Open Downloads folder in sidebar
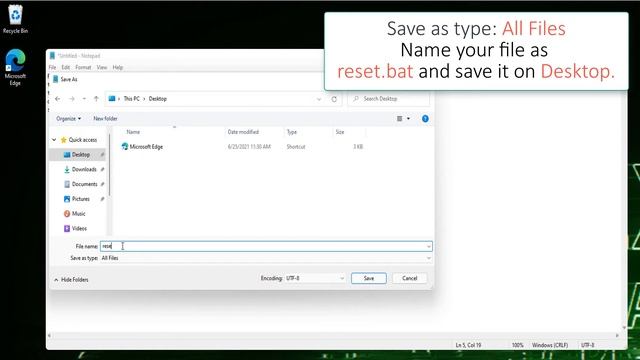This screenshot has width=640, height=360. coord(80,169)
